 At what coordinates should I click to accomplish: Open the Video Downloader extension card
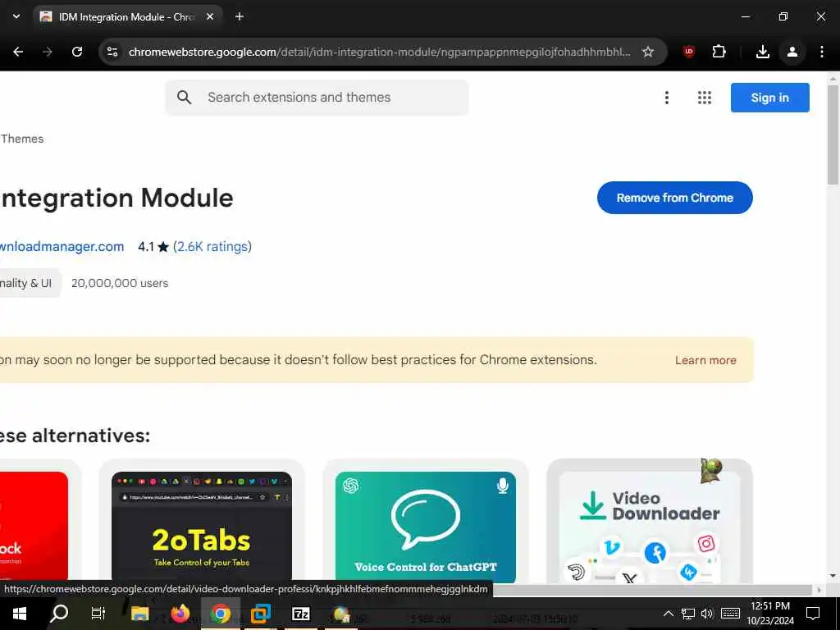(650, 521)
